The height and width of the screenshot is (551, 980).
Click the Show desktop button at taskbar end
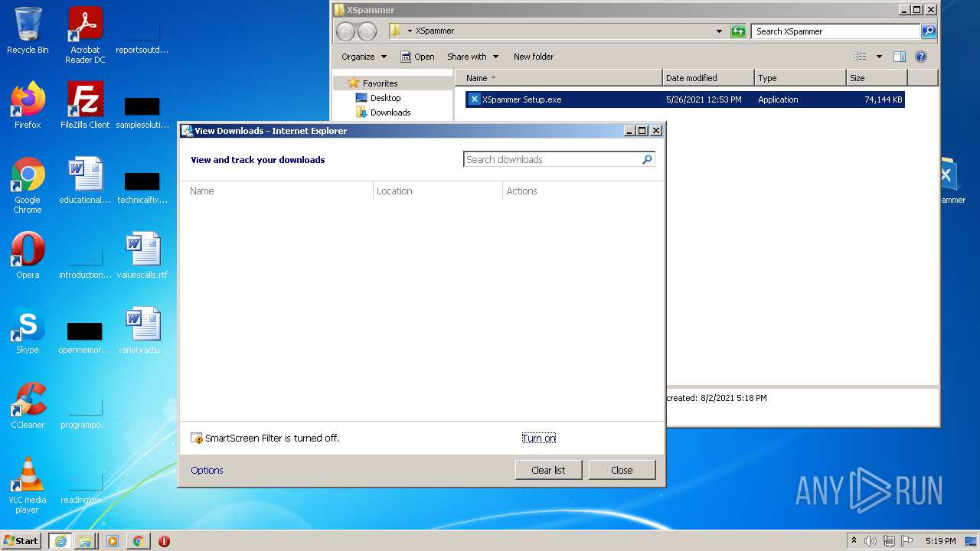(971, 541)
